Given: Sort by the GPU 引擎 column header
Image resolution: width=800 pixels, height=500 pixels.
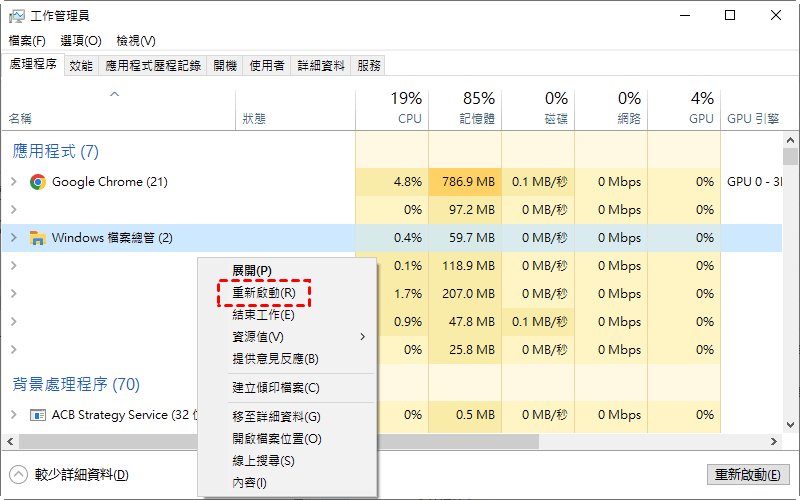Looking at the screenshot, I should pos(753,119).
